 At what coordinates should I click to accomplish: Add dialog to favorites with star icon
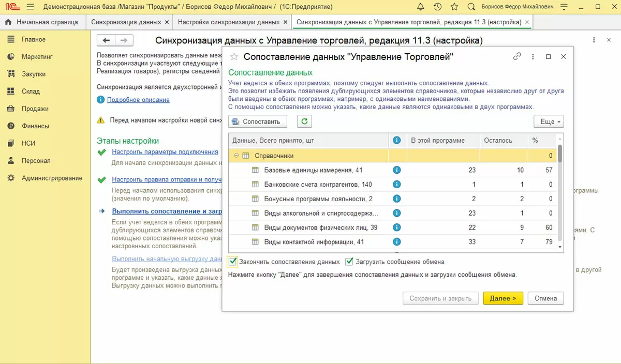pos(234,57)
